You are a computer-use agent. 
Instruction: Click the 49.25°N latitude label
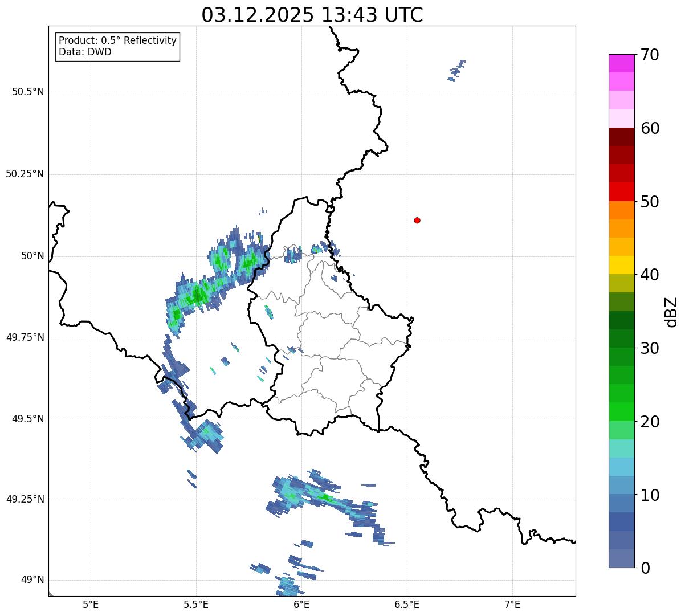point(25,500)
